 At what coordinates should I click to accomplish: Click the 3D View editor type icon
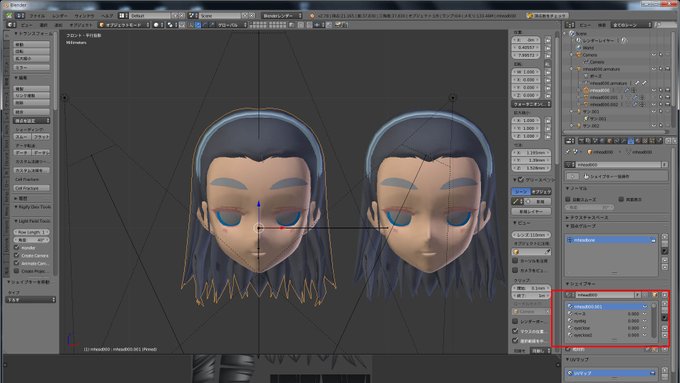(x=10, y=25)
